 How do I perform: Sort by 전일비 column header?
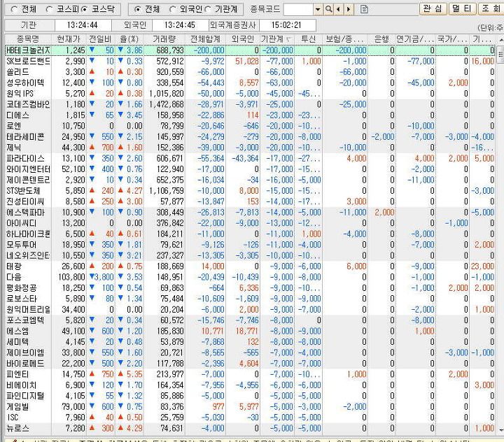pyautogui.click(x=100, y=39)
